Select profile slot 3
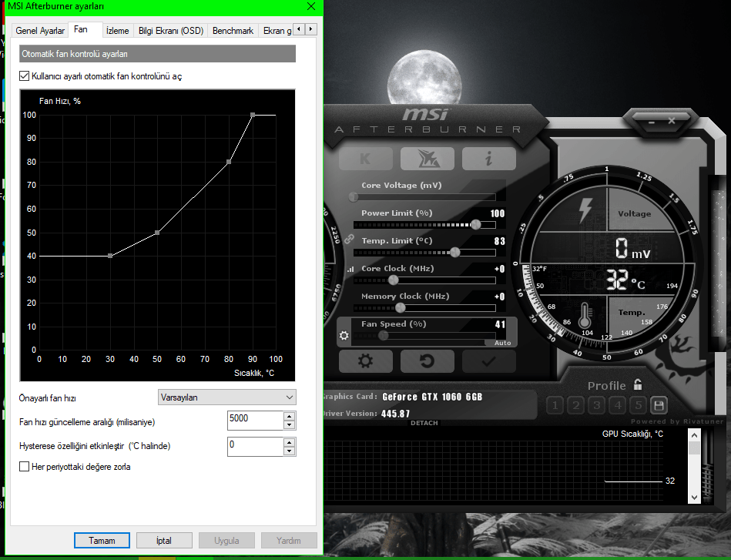Viewport: 731px width, 560px height. tap(597, 405)
